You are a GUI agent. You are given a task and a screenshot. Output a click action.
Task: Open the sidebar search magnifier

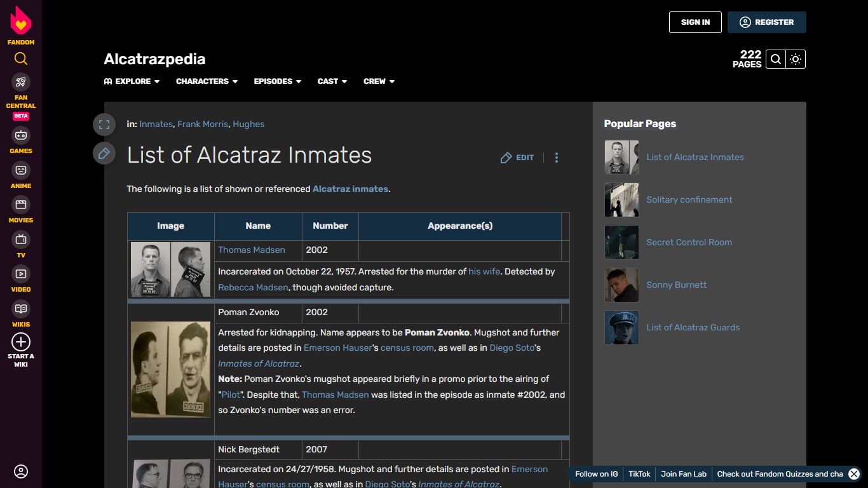click(x=21, y=59)
